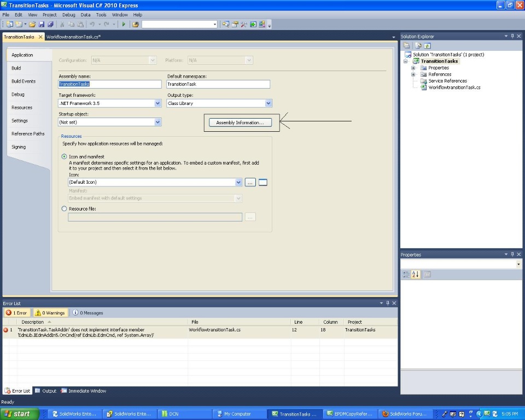Click Solution Explorer's Properties icon
The height and width of the screenshot is (420, 525).
(406, 45)
